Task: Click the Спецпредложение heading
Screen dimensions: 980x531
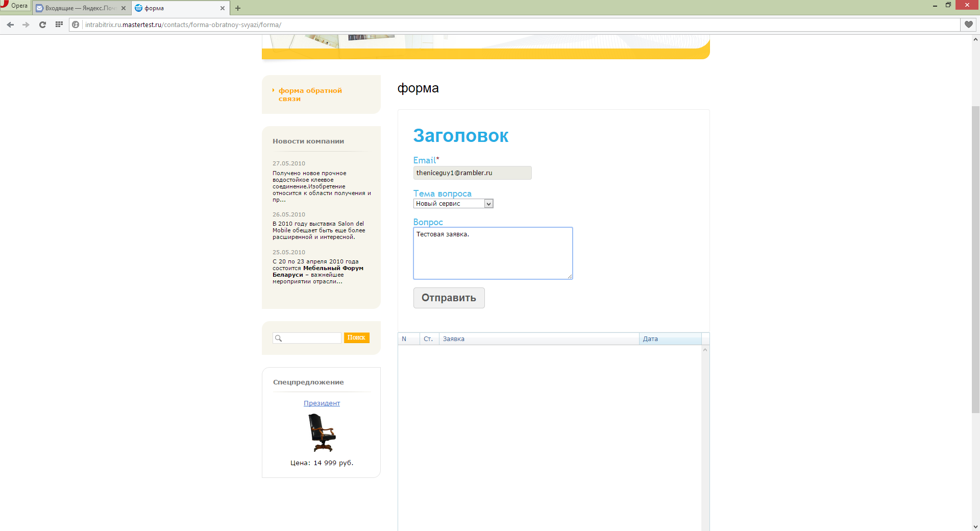Action: pyautogui.click(x=308, y=382)
